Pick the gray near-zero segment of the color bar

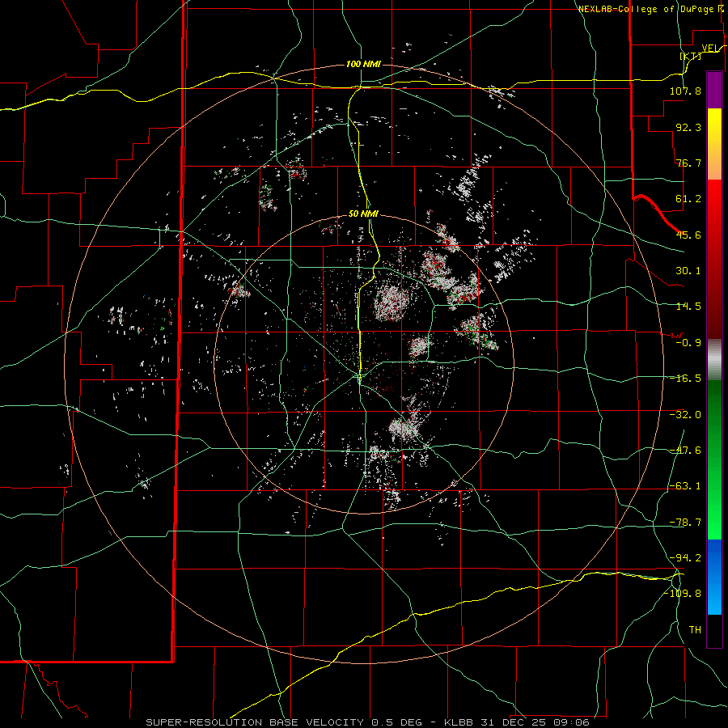(714, 360)
